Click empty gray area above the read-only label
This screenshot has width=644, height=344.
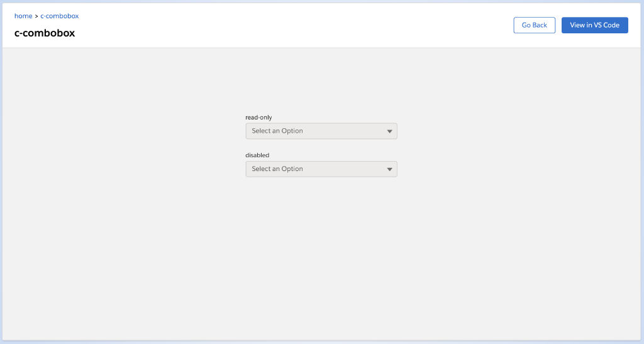click(x=321, y=82)
